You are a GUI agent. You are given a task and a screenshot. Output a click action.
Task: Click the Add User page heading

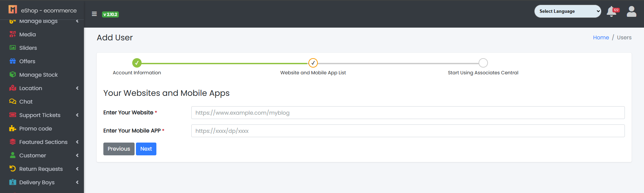click(115, 38)
